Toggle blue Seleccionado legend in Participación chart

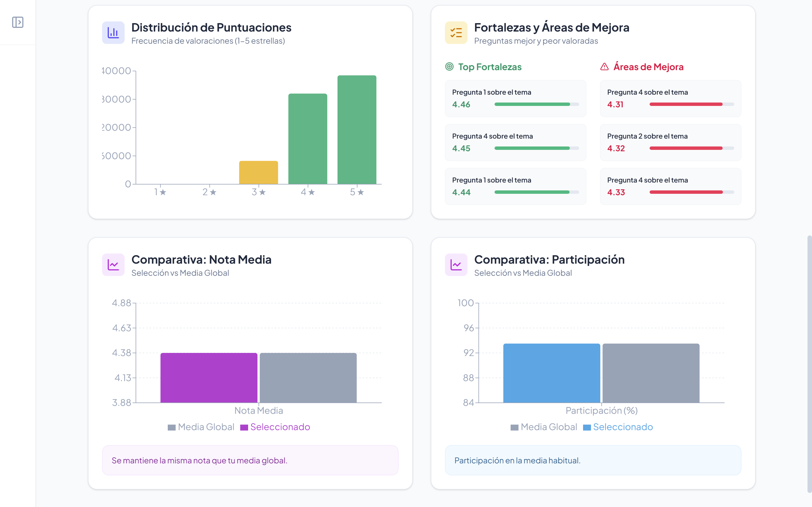[x=618, y=427]
